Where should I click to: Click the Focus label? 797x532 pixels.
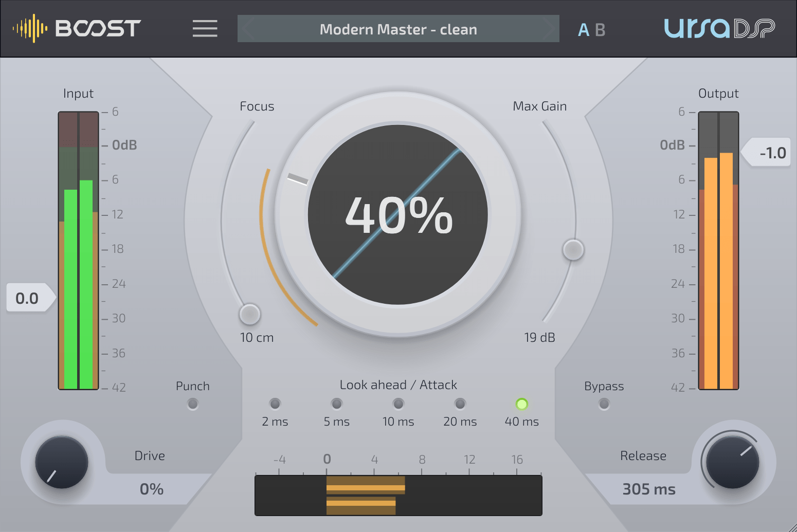click(257, 106)
